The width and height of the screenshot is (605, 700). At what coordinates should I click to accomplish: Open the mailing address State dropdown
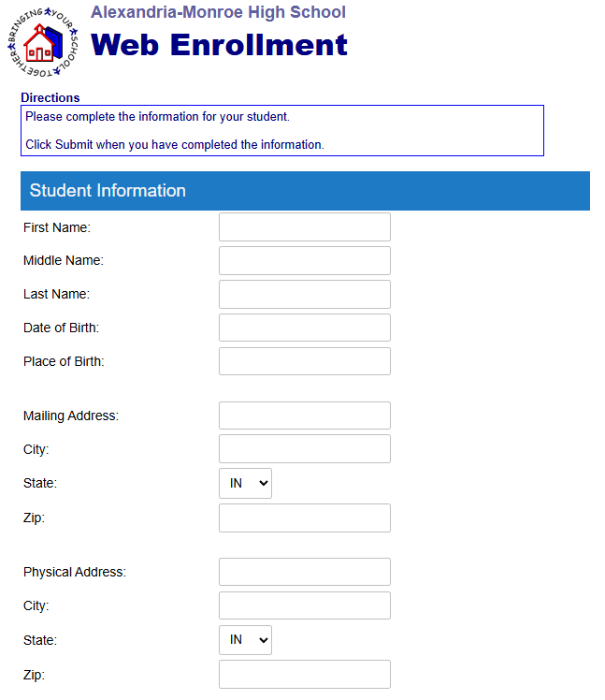pos(245,483)
